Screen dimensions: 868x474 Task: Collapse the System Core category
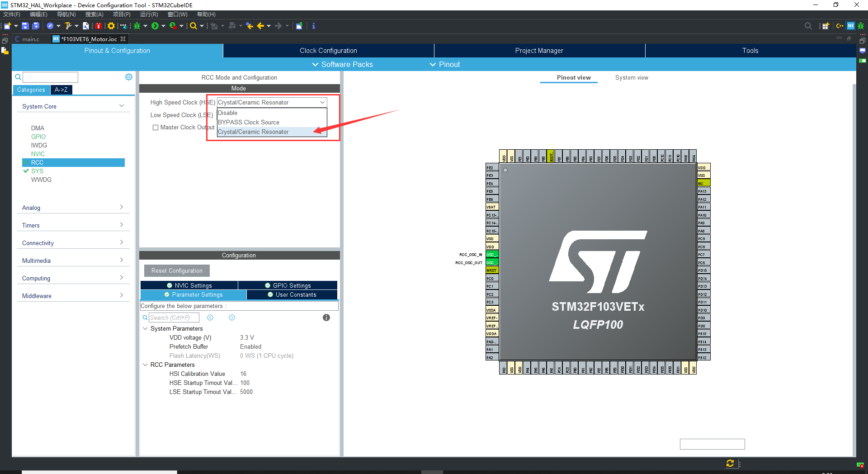[73, 106]
